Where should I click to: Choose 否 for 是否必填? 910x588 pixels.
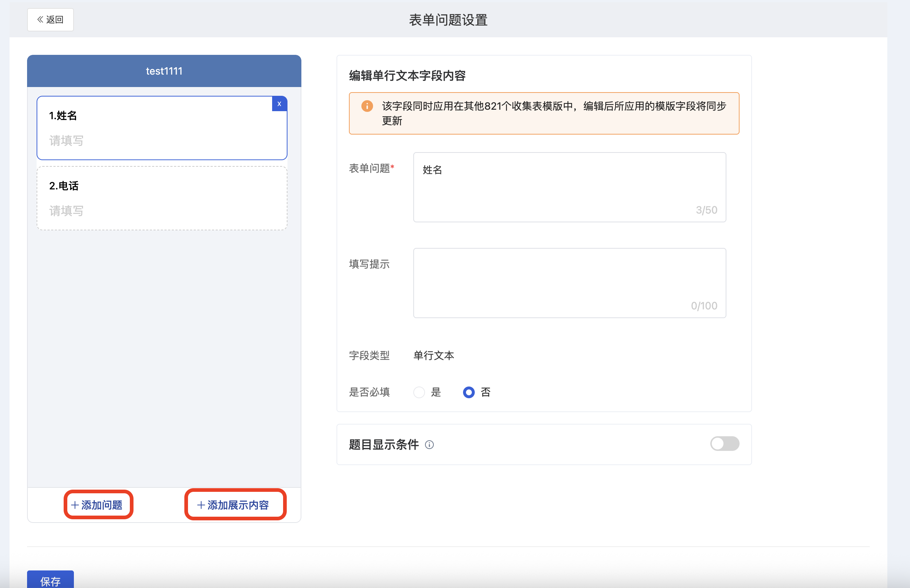pos(469,392)
